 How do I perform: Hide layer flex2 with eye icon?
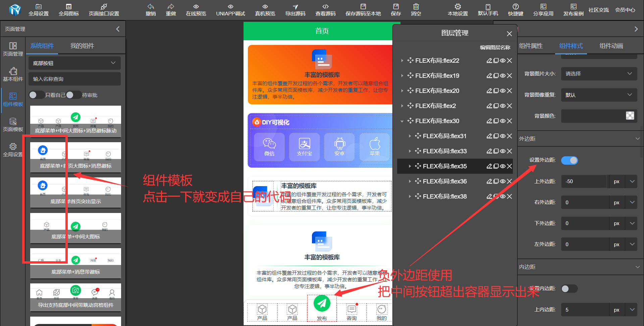(503, 106)
